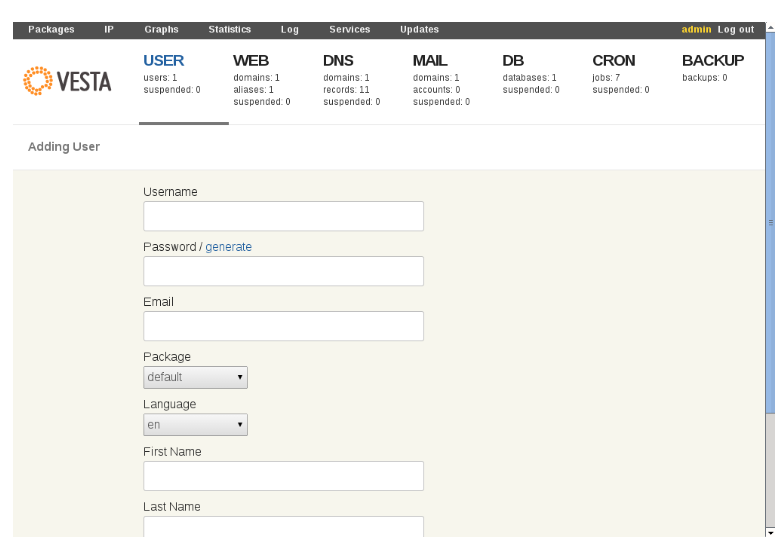Open the Packages menu item
The width and height of the screenshot is (782, 555).
51,30
